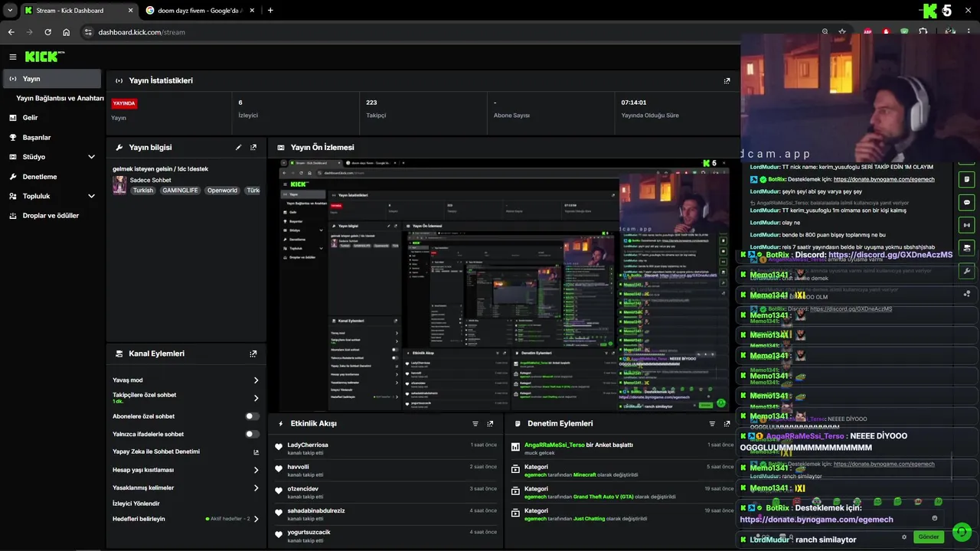This screenshot has width=980, height=551.
Task: Open a new browser tab
Action: (x=270, y=10)
